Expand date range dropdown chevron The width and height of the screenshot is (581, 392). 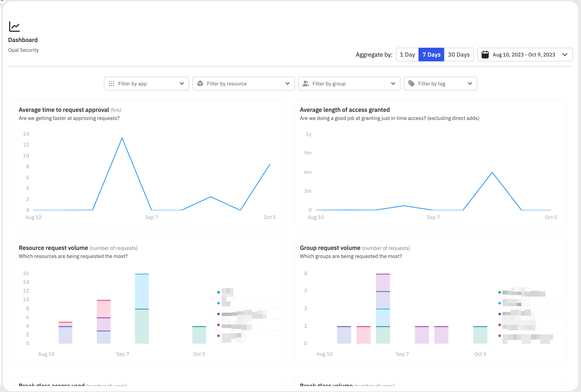[565, 55]
